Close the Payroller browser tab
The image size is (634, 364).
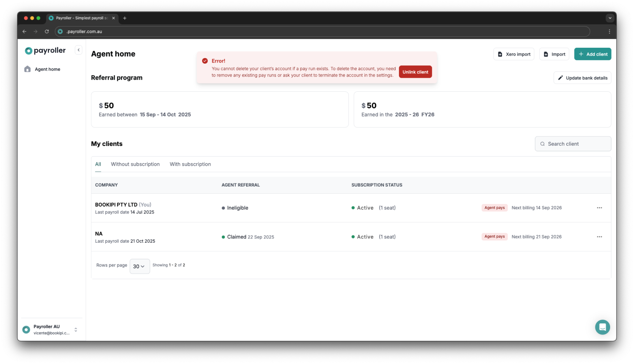click(113, 18)
